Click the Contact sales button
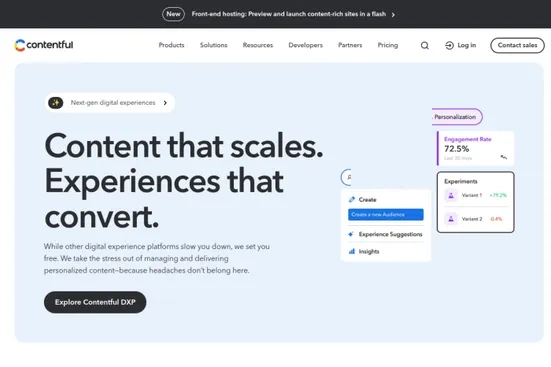The width and height of the screenshot is (551, 367). point(517,45)
